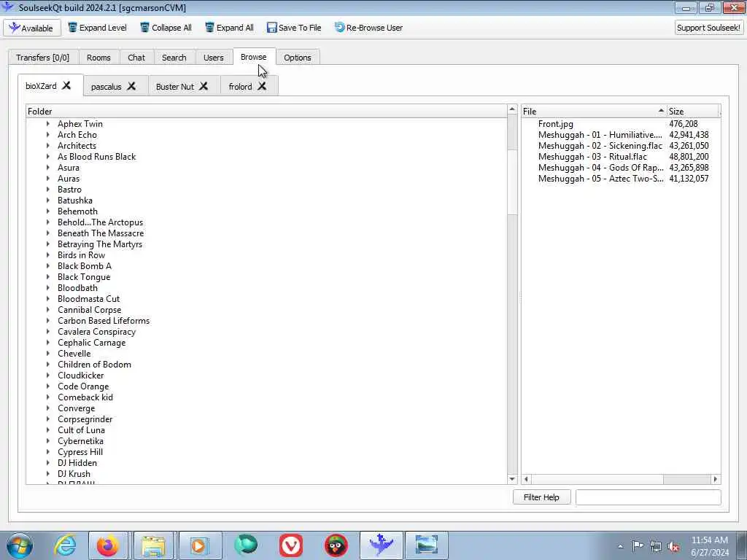Image resolution: width=747 pixels, height=560 pixels.
Task: Sort files by the Size column header
Action: coord(693,111)
